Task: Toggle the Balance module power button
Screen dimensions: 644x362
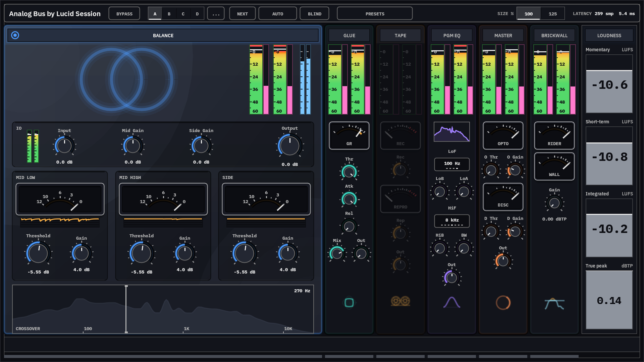Action: [x=15, y=35]
